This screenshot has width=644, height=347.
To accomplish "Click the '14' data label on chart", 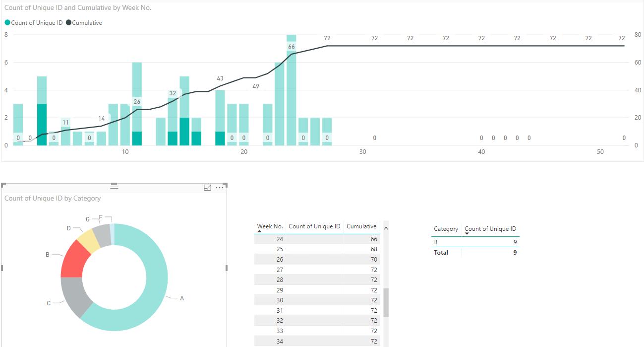I will pyautogui.click(x=102, y=119).
